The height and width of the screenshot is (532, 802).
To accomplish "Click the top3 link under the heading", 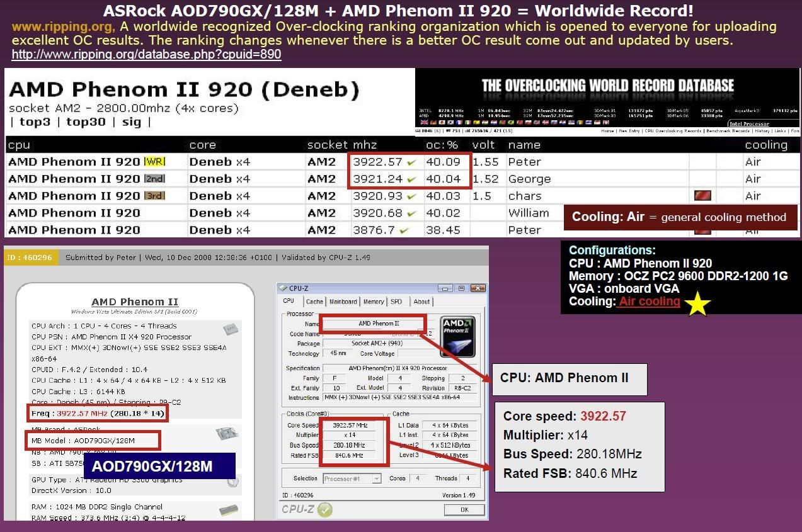I will (x=35, y=122).
